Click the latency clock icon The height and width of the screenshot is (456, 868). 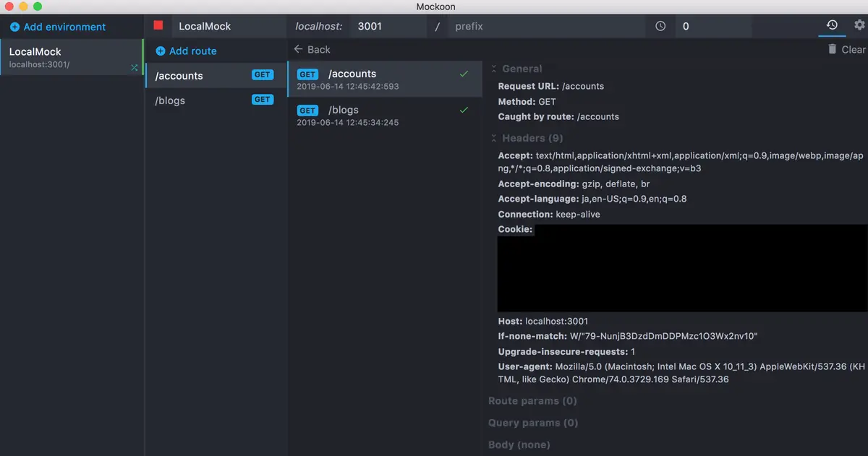(x=660, y=26)
